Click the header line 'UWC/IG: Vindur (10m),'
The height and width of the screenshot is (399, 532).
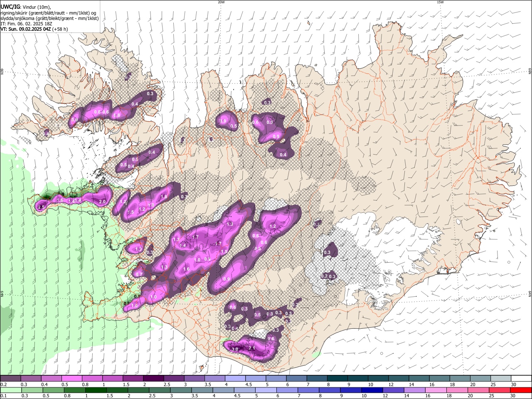pos(25,7)
